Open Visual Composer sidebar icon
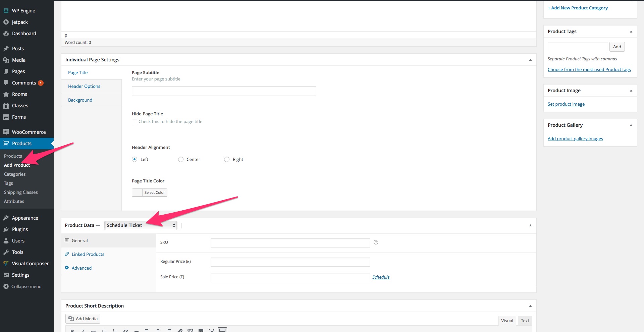644x332 pixels. (x=6, y=264)
